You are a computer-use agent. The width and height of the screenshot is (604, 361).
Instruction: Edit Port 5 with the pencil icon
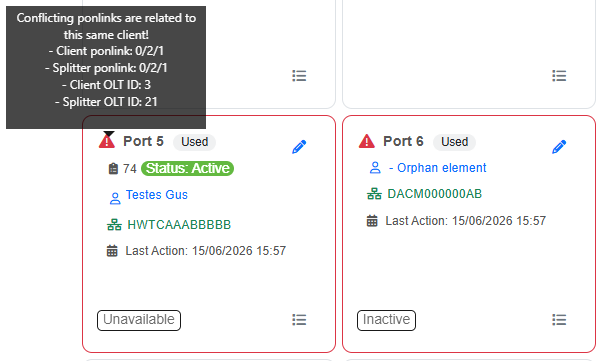point(299,147)
